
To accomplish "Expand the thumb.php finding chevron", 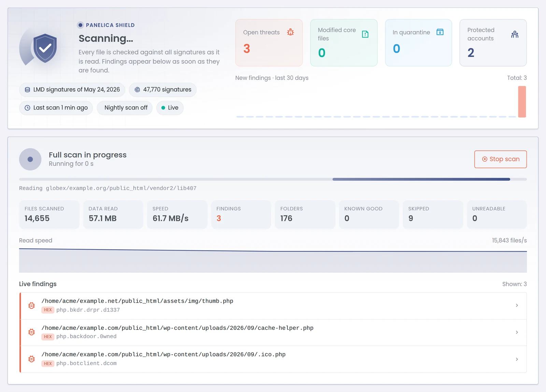I will (x=517, y=305).
